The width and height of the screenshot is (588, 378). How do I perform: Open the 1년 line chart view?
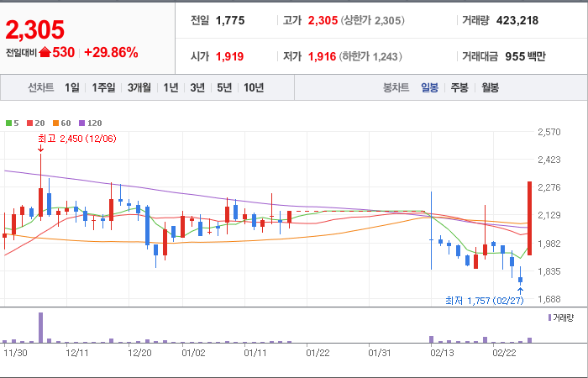tap(171, 87)
